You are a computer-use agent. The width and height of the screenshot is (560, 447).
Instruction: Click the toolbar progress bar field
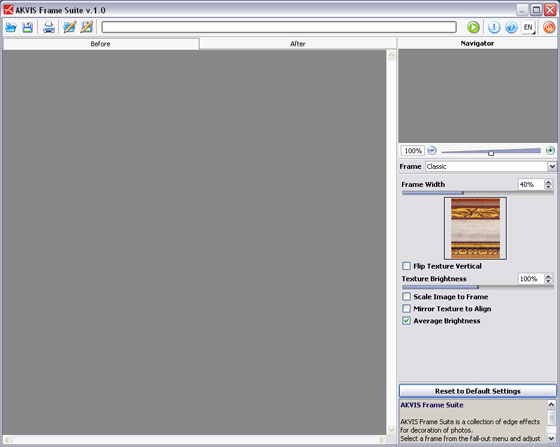[x=279, y=27]
